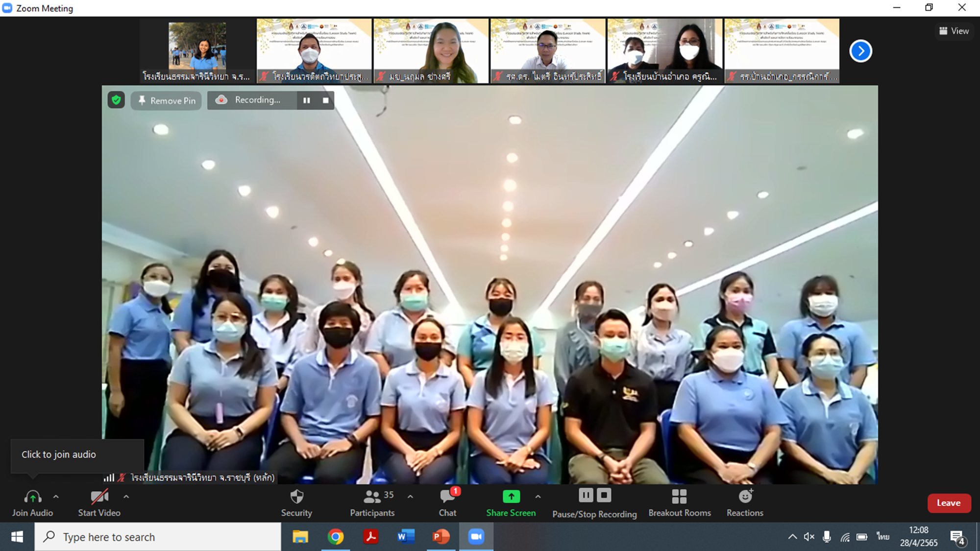Stop recording from the bottom toolbar

pos(604,496)
